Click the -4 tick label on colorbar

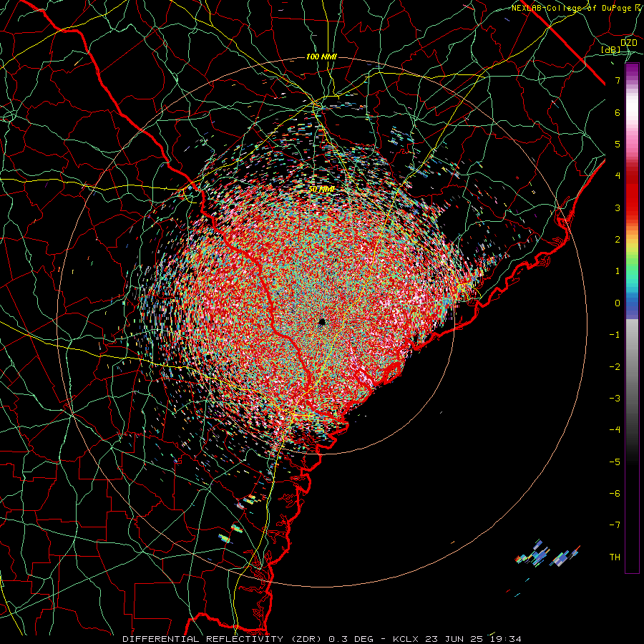coord(615,430)
